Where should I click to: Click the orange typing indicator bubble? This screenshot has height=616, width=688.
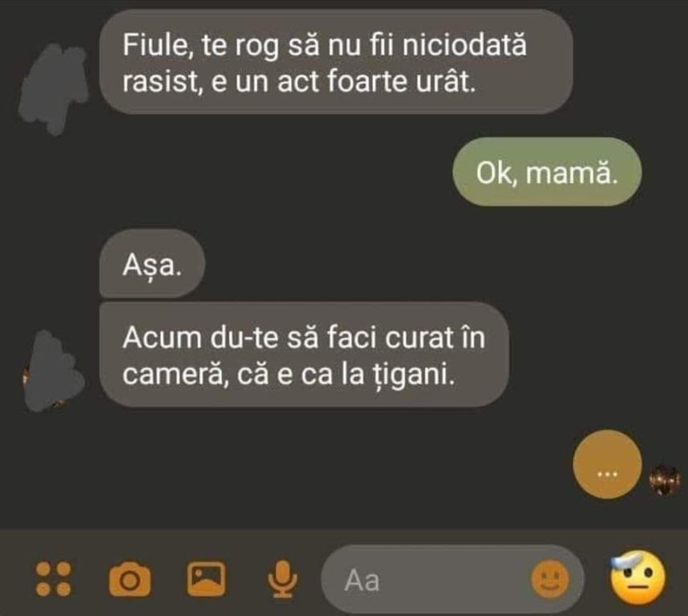pos(607,464)
